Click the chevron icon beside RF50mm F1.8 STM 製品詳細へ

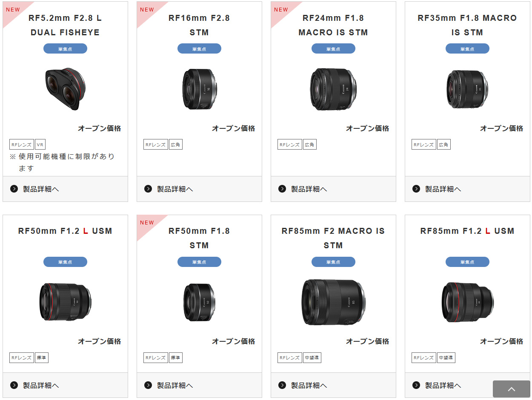pos(148,385)
